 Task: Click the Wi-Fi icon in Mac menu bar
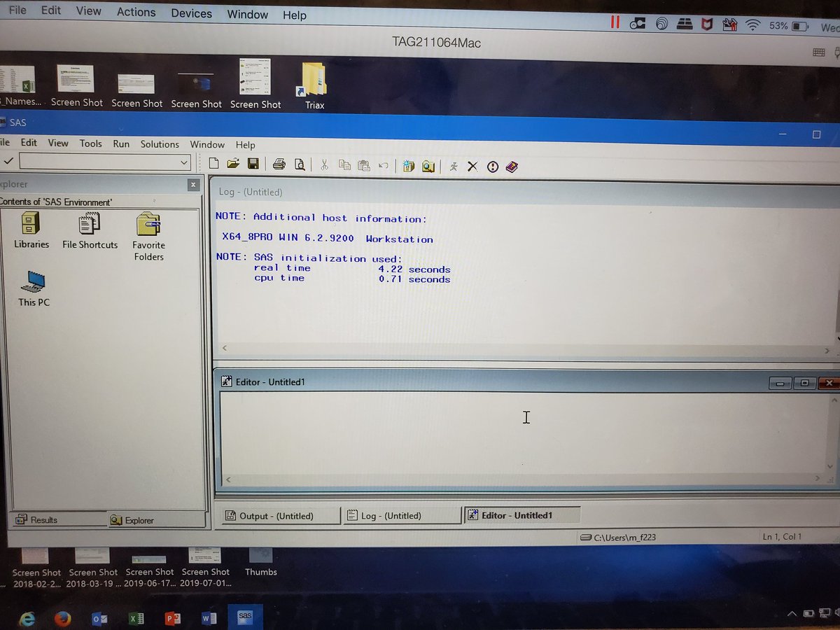753,25
